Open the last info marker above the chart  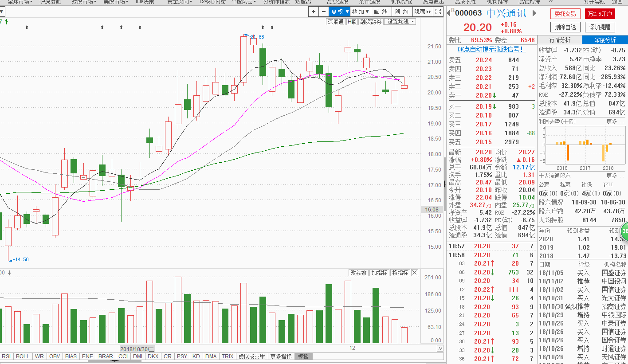(x=272, y=27)
